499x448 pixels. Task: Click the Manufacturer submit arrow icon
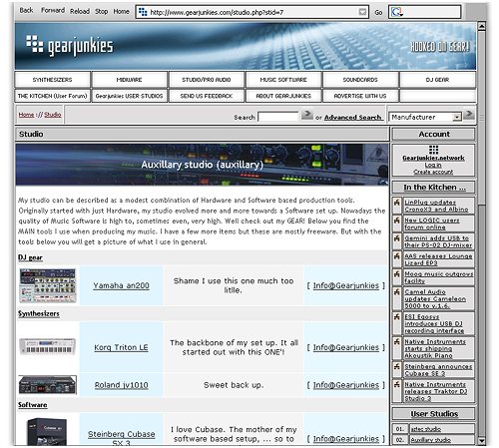point(469,115)
